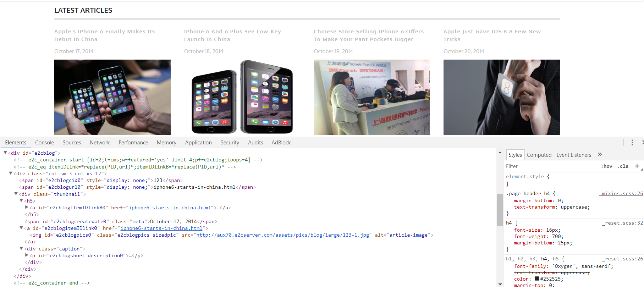Select the span id="e2cblogcid0" line
This screenshot has width=644, height=287.
click(101, 180)
